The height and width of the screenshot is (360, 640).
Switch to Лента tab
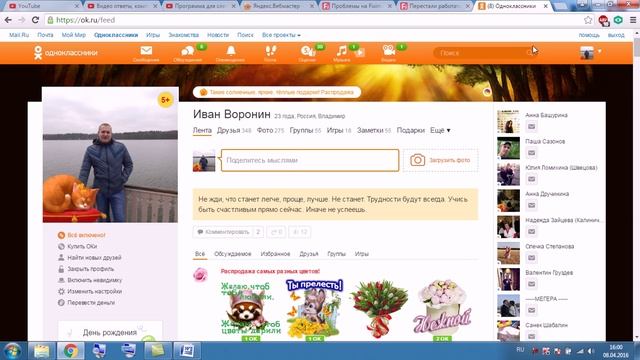[202, 130]
